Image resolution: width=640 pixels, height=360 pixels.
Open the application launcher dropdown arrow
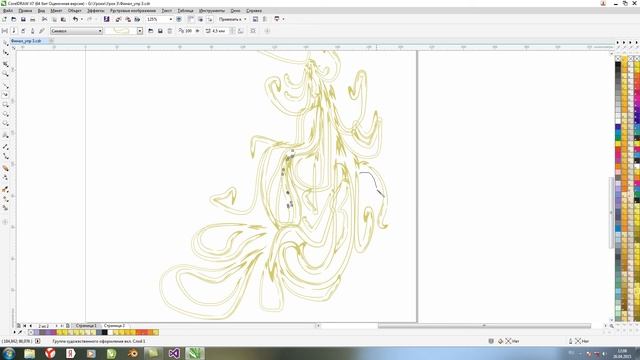(x=283, y=19)
